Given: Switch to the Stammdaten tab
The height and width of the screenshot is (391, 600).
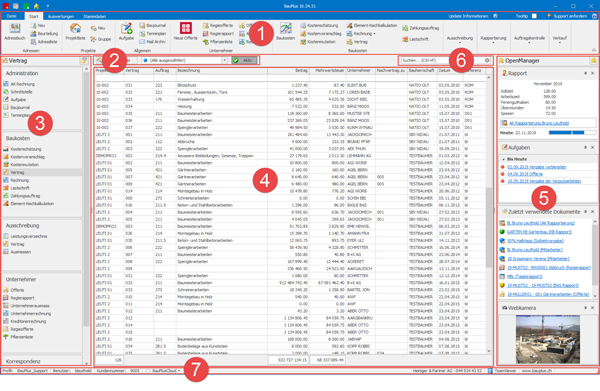Looking at the screenshot, I should click(95, 16).
